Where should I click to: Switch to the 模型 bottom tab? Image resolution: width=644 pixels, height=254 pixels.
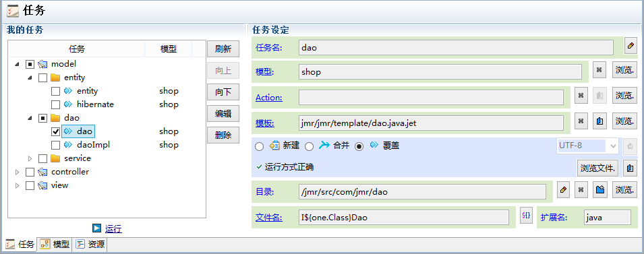click(x=55, y=245)
